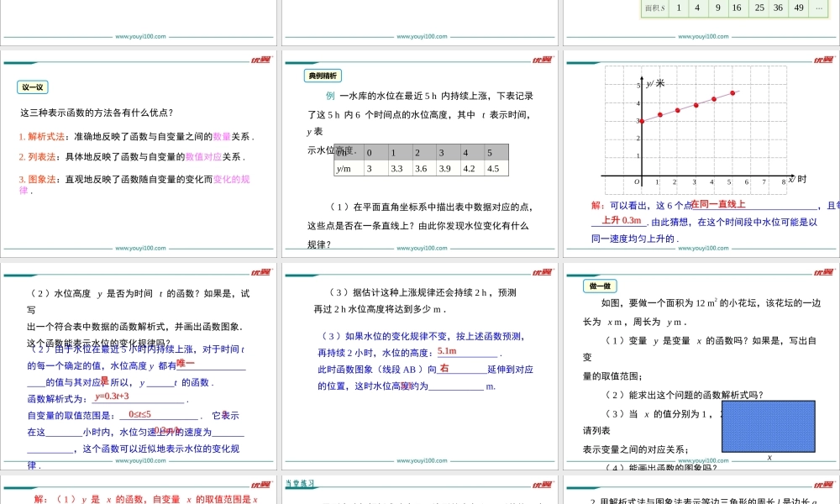This screenshot has height=504, width=840.
Task: Open the 当堂练习 section label
Action: point(300,483)
